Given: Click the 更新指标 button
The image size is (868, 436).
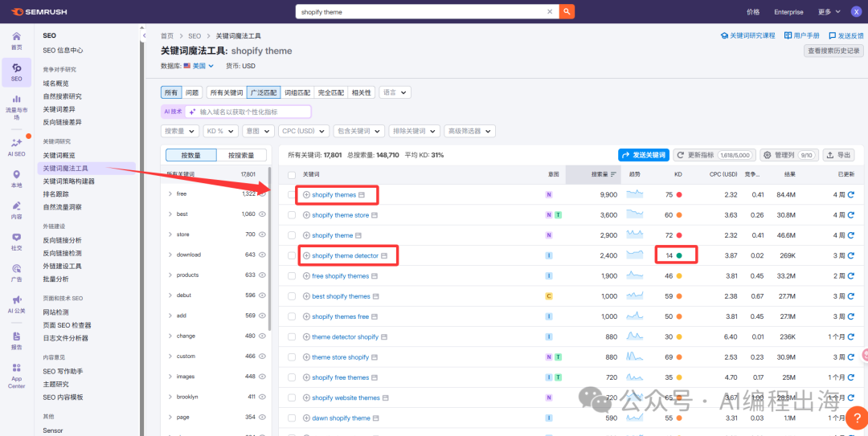Looking at the screenshot, I should click(714, 155).
